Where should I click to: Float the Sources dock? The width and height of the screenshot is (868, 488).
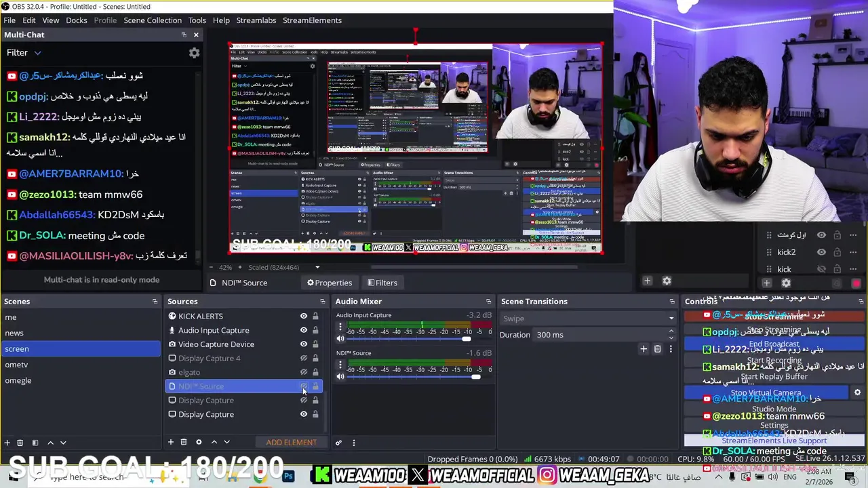pyautogui.click(x=323, y=302)
